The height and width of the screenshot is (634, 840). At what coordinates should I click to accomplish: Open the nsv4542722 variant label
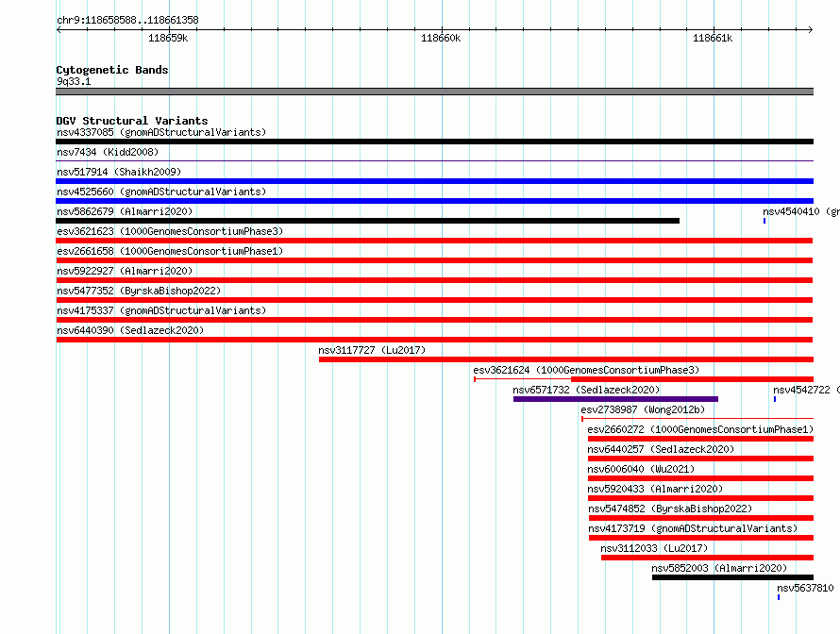point(806,390)
